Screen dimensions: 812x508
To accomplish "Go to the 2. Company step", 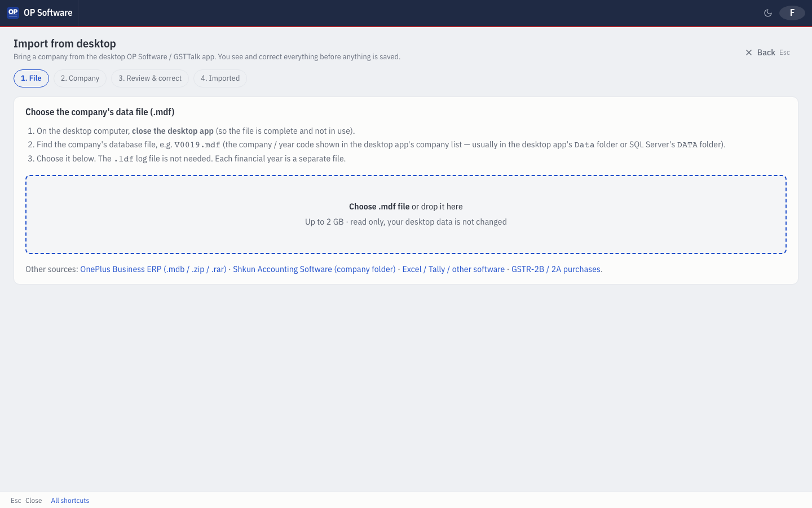I will [x=80, y=78].
